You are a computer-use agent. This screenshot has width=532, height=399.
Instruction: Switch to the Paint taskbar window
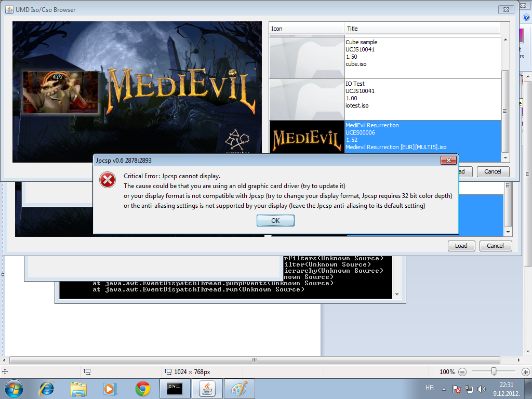click(x=240, y=388)
